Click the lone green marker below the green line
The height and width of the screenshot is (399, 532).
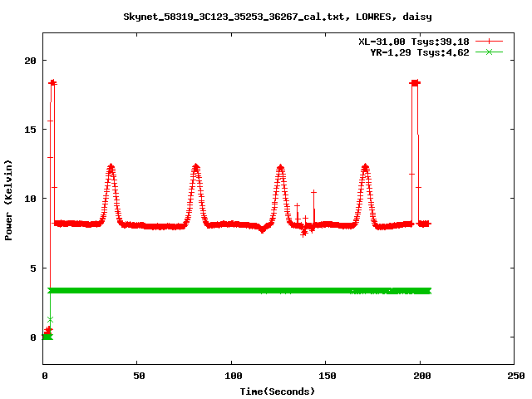(50, 319)
